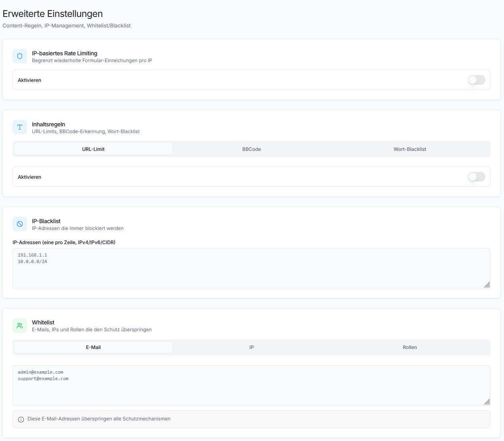Open the Wort-Blacklist tab
Screen dimensions: 504x441
(409, 149)
